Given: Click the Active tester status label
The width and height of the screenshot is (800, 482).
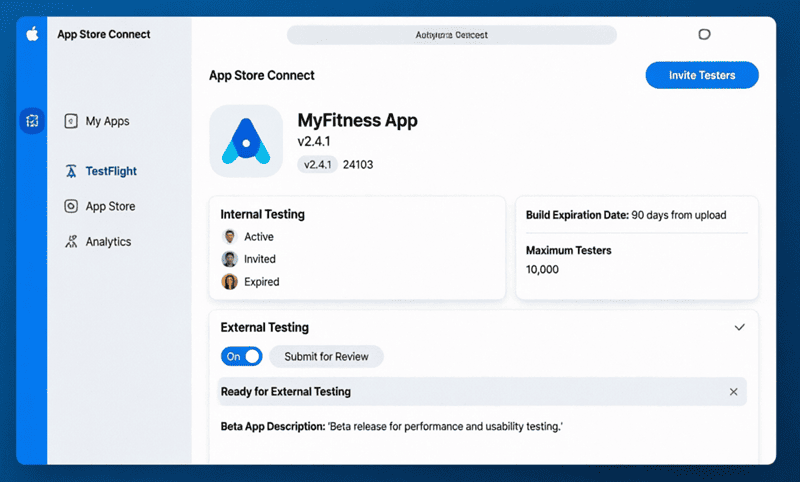Looking at the screenshot, I should click(259, 237).
